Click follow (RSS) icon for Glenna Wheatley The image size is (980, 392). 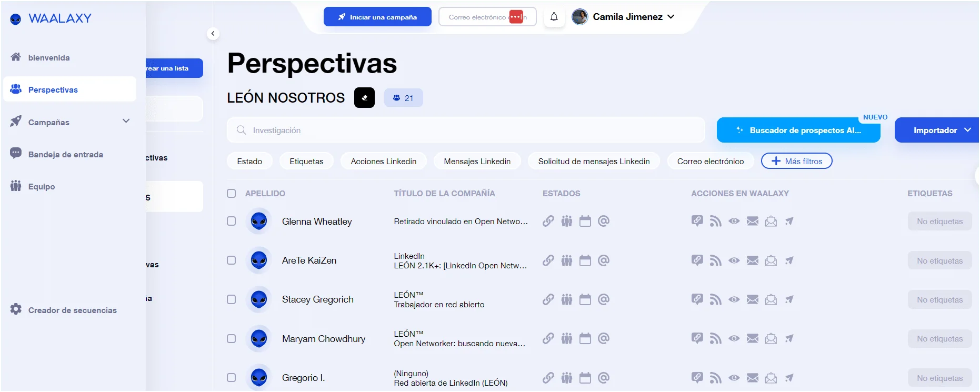point(716,221)
